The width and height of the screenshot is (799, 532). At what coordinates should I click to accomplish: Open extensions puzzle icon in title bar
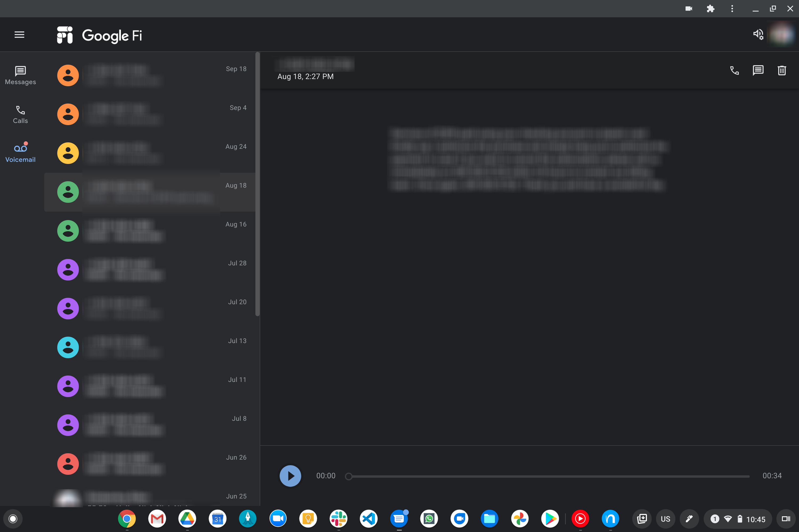coord(710,9)
